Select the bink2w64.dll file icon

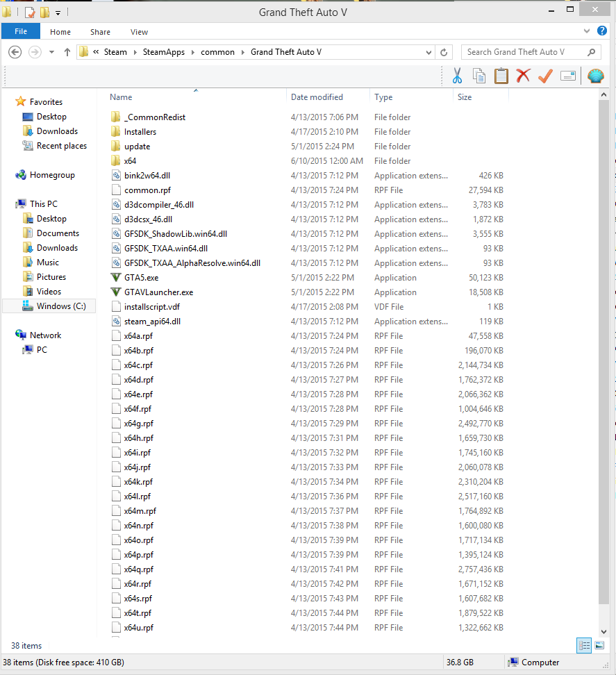116,175
